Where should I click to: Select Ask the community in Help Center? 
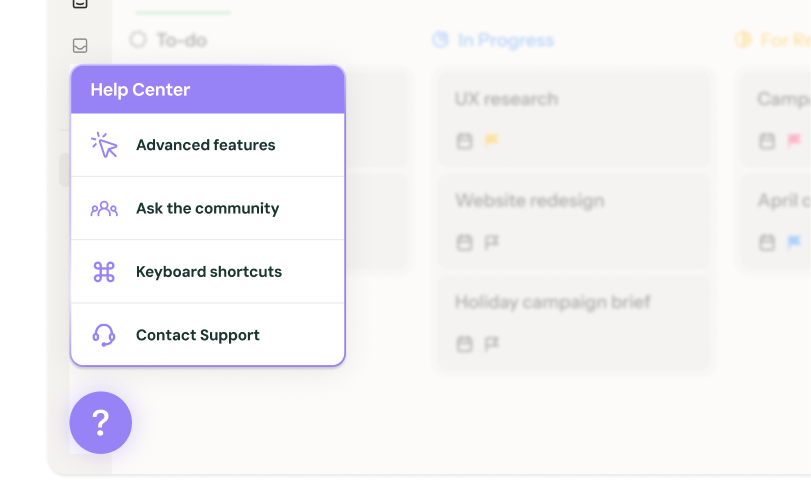tap(208, 209)
